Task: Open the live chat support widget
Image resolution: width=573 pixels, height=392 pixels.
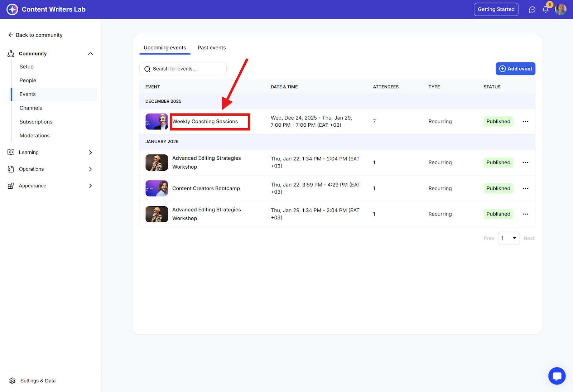Action: (557, 376)
